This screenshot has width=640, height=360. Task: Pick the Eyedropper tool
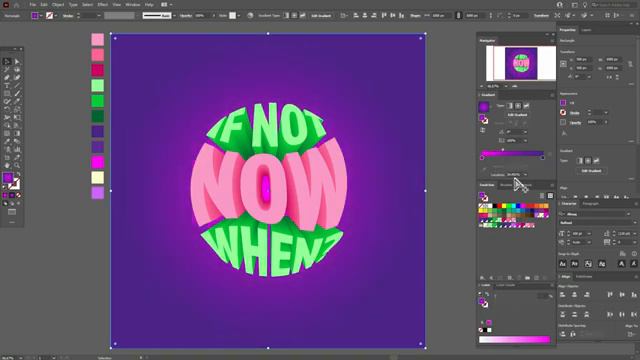click(7, 141)
